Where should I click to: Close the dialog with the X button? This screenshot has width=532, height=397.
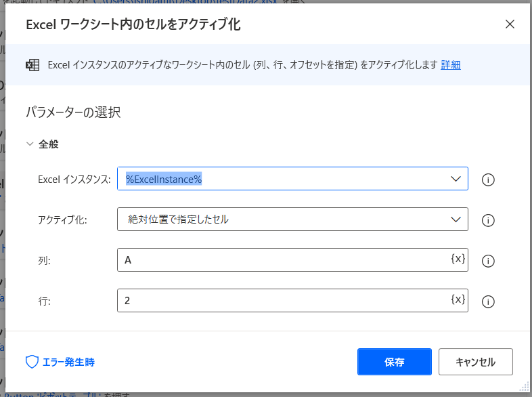point(510,25)
